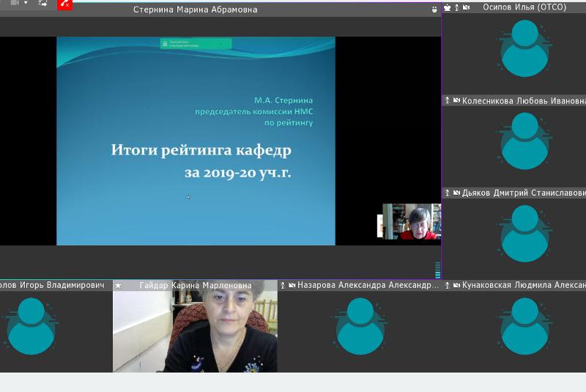This screenshot has height=392, width=586.
Task: Click disabled camera icon of Дьяков Дмитрий
Action: click(456, 193)
